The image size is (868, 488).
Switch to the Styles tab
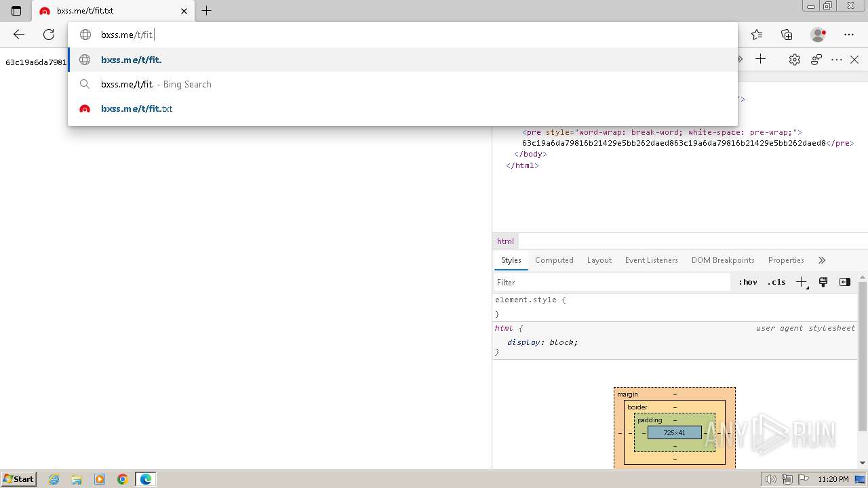[x=511, y=260]
